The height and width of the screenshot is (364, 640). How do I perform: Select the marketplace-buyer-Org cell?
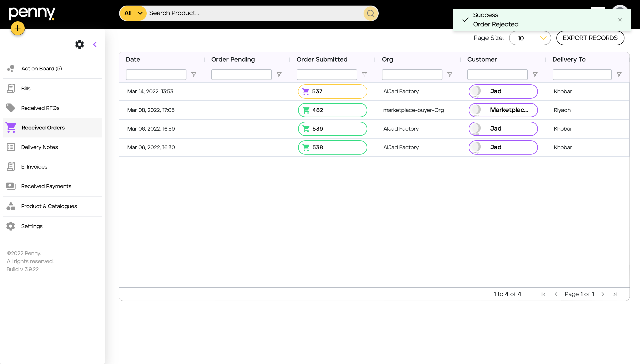(413, 110)
